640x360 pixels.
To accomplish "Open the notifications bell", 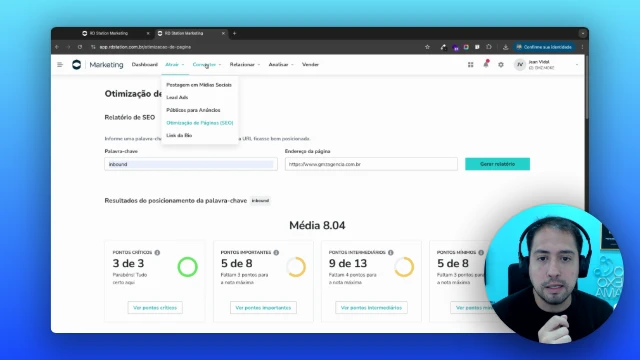I will click(x=486, y=64).
